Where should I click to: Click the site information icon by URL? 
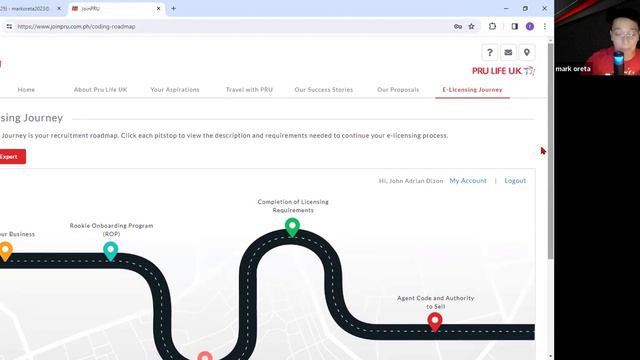[x=9, y=27]
